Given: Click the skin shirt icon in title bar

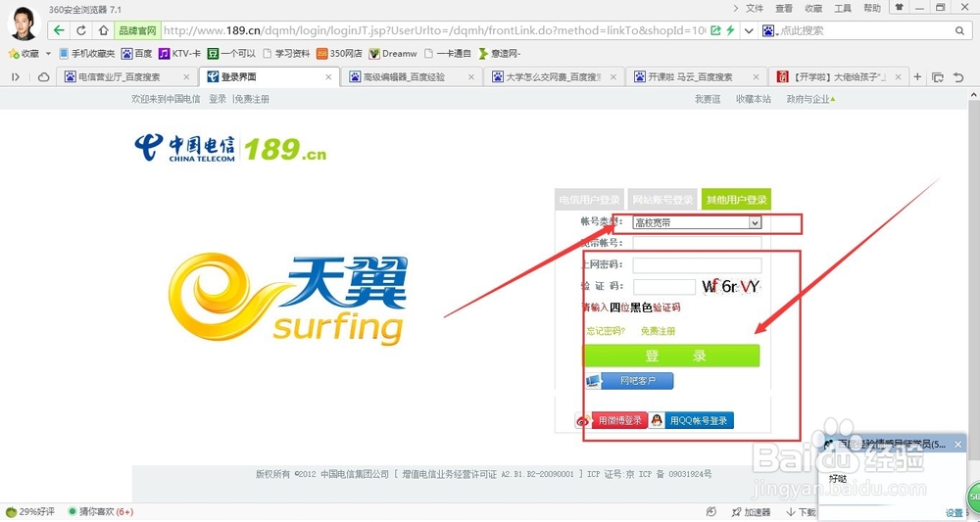Looking at the screenshot, I should tap(899, 8).
